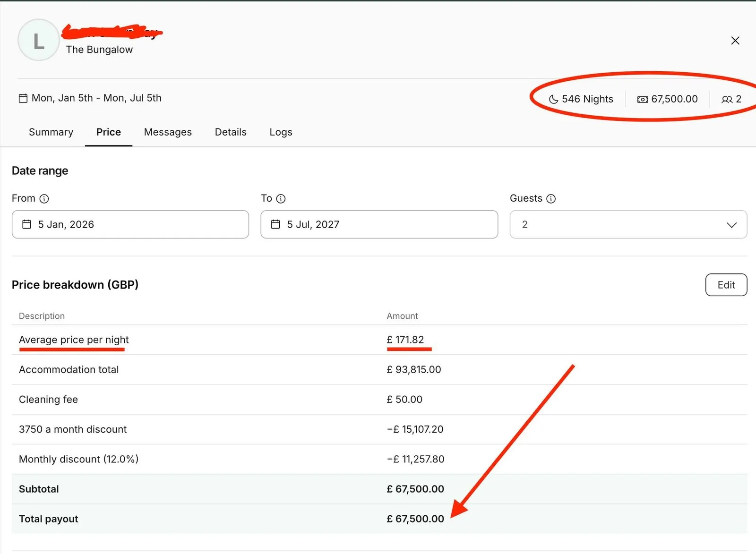Click the '£ 93,815.00' amount
The image size is (756, 554).
[x=413, y=369]
